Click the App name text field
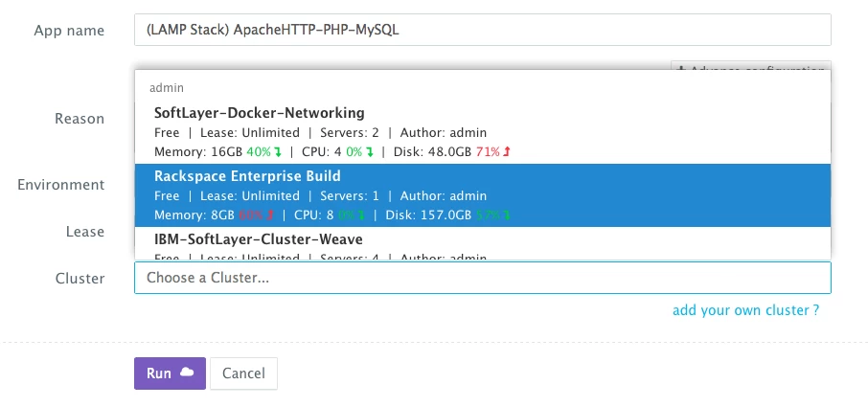This screenshot has width=868, height=407. (482, 30)
